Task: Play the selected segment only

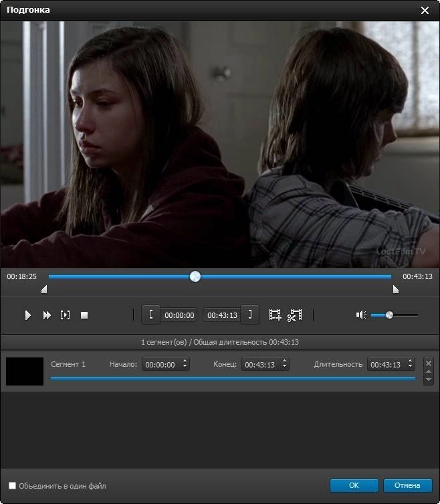Action: [x=65, y=315]
